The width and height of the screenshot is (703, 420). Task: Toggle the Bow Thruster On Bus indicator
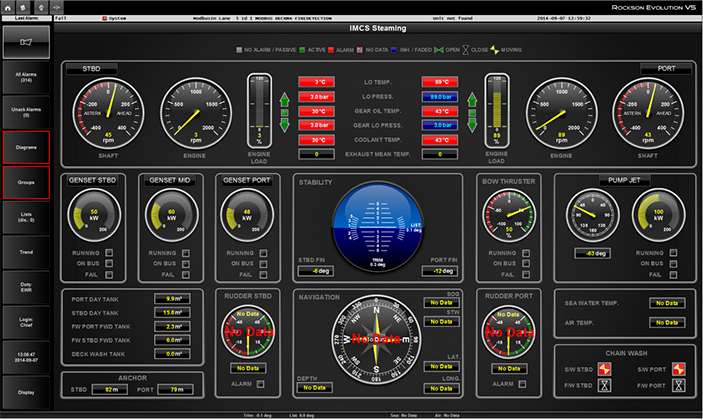click(x=524, y=263)
